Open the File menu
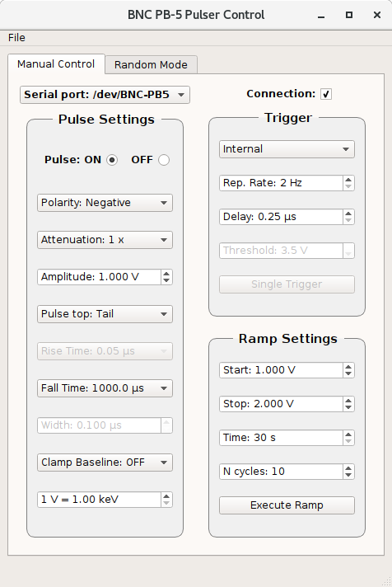The image size is (392, 587). [x=16, y=38]
